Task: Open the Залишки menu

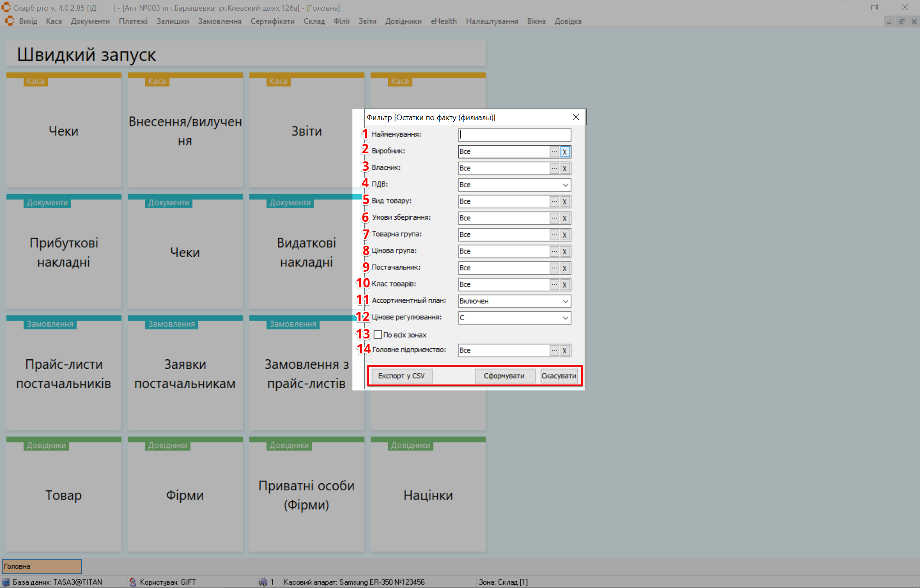Action: click(x=173, y=21)
